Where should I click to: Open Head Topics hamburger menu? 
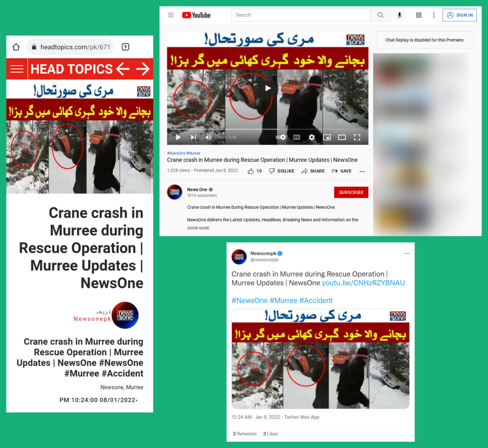tap(17, 69)
